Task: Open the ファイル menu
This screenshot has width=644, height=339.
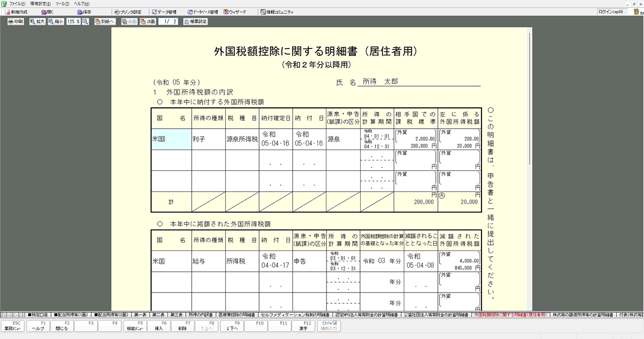Action: tap(16, 3)
